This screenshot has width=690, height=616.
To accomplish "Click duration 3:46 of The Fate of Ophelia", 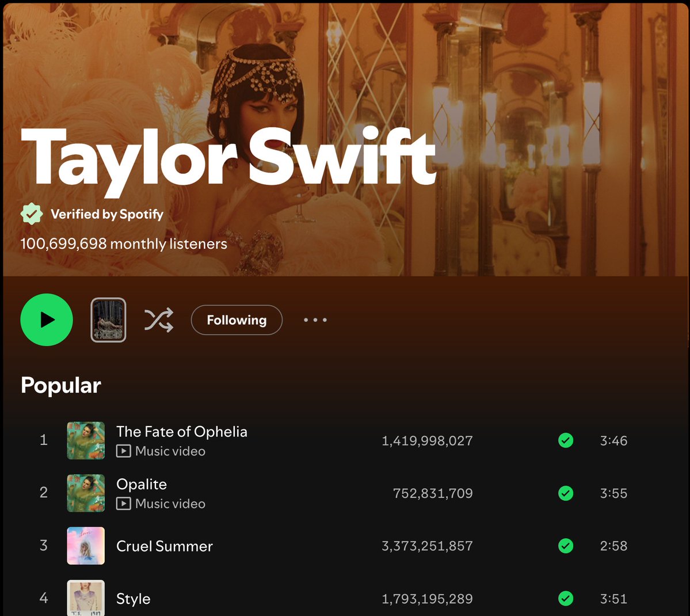I will pos(614,441).
